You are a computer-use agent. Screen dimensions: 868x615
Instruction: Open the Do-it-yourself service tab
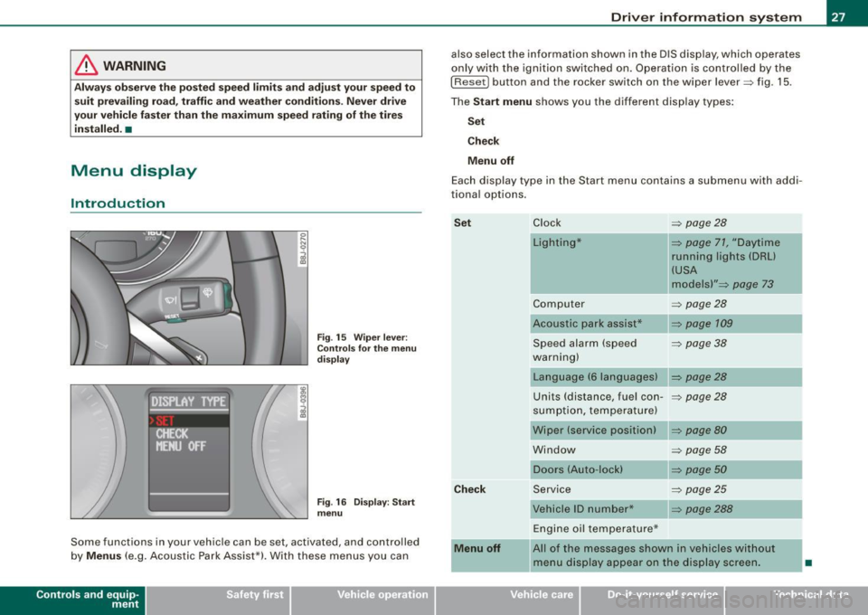[652, 601]
